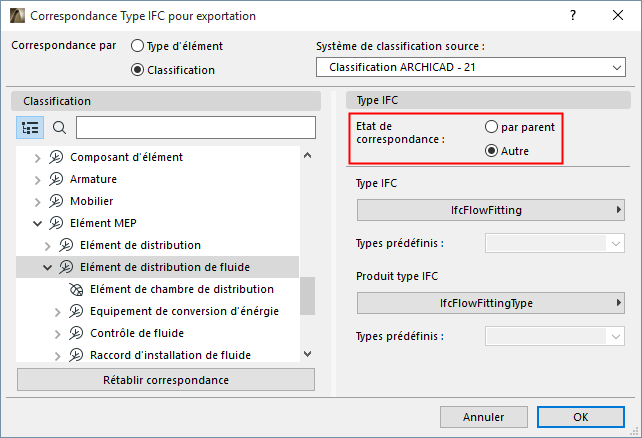Click the tree view toggle icon
This screenshot has height=438, width=642.
pos(30,128)
